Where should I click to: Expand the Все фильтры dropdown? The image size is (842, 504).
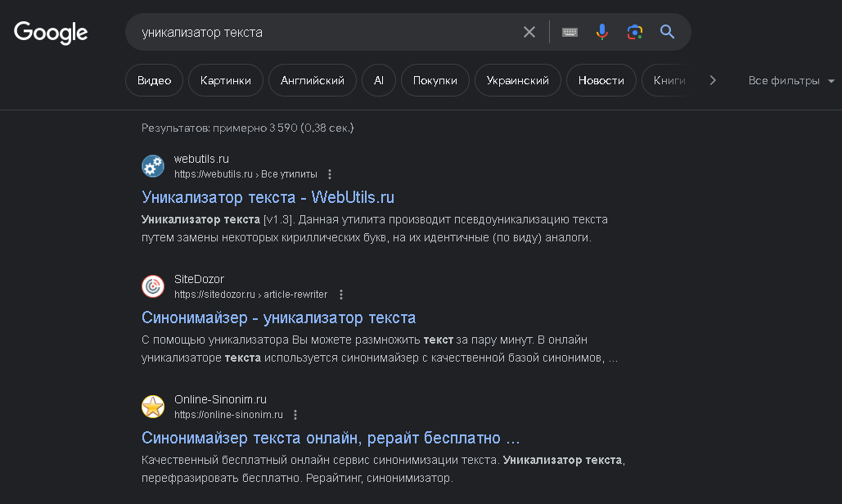click(x=791, y=81)
